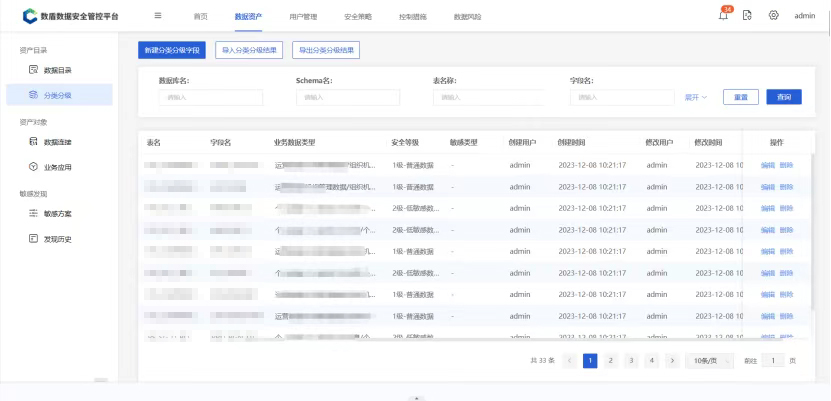The image size is (831, 401).
Task: Open 发现历史 in the sidebar
Action: [57, 239]
